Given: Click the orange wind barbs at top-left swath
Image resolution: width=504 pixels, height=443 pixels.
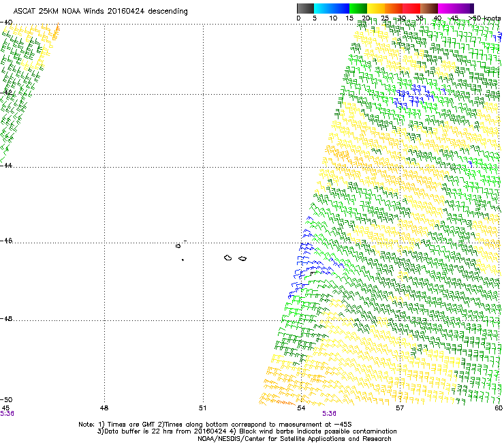Looking at the screenshot, I should [x=57, y=31].
